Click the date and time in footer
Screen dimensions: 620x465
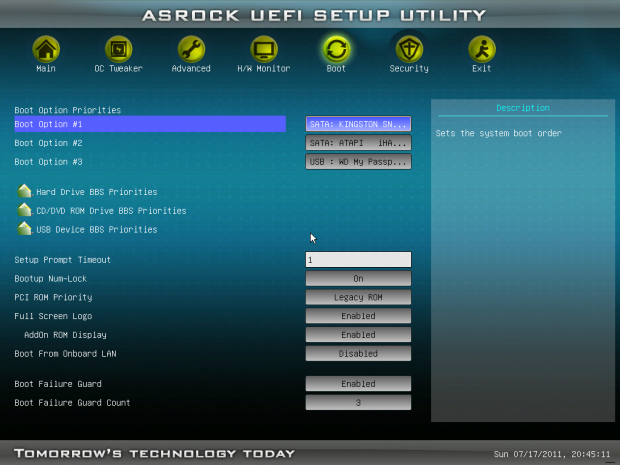pos(552,454)
